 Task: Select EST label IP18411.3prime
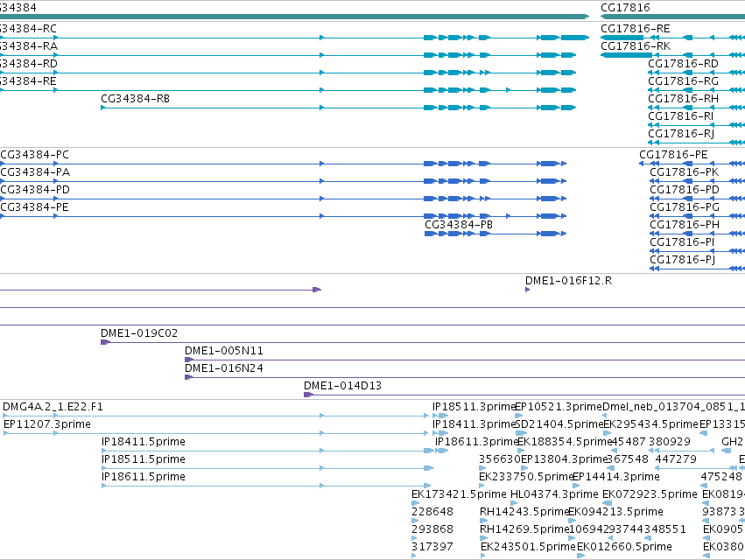point(474,424)
